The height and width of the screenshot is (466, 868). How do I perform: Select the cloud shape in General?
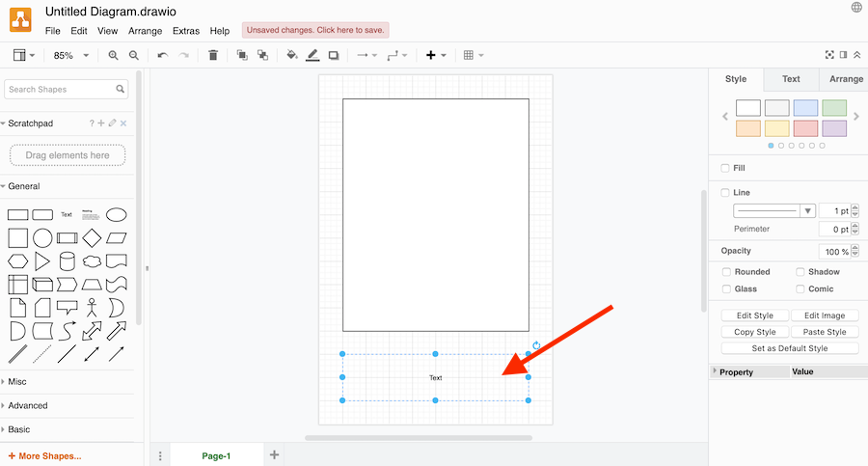click(92, 261)
